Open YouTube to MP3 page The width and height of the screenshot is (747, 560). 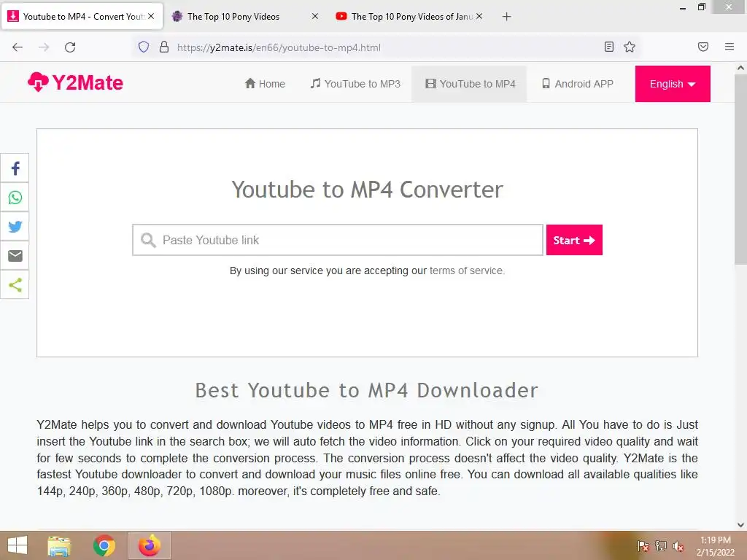click(355, 84)
